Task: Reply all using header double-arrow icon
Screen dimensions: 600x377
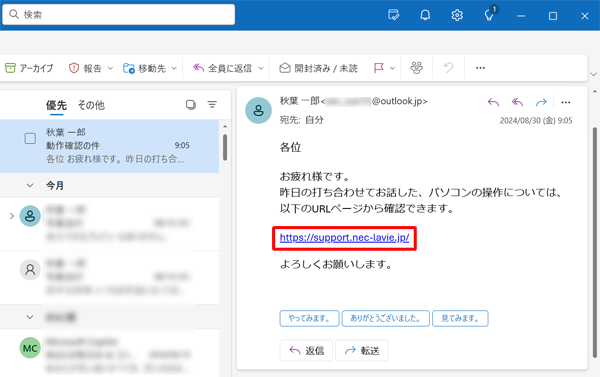Action: (x=517, y=102)
